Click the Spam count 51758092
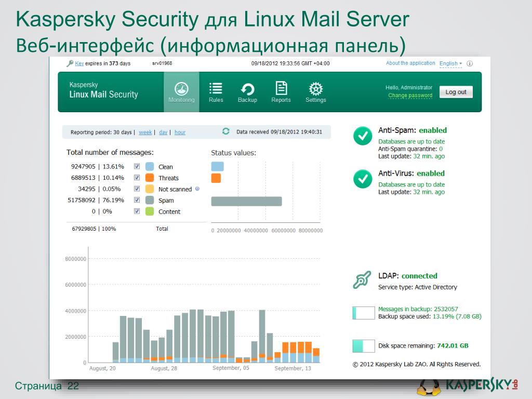532x399 pixels. coord(82,200)
